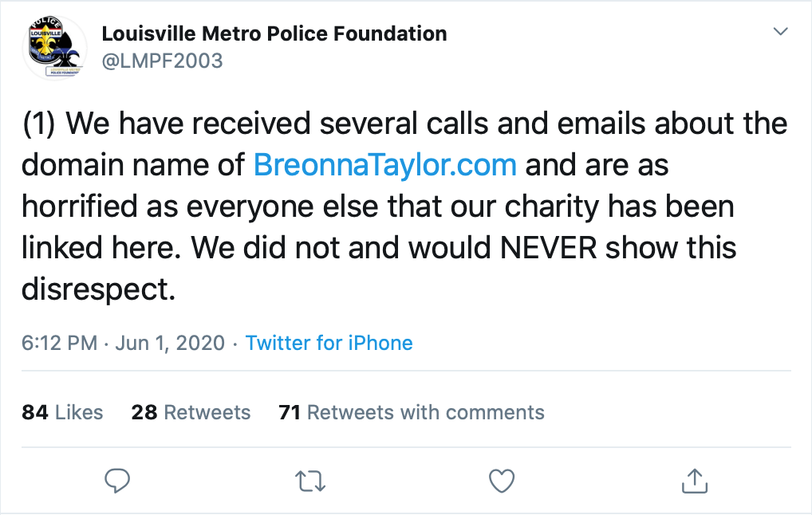812x515 pixels.
Task: Open the @LMPF2003 handle
Action: coord(162,61)
